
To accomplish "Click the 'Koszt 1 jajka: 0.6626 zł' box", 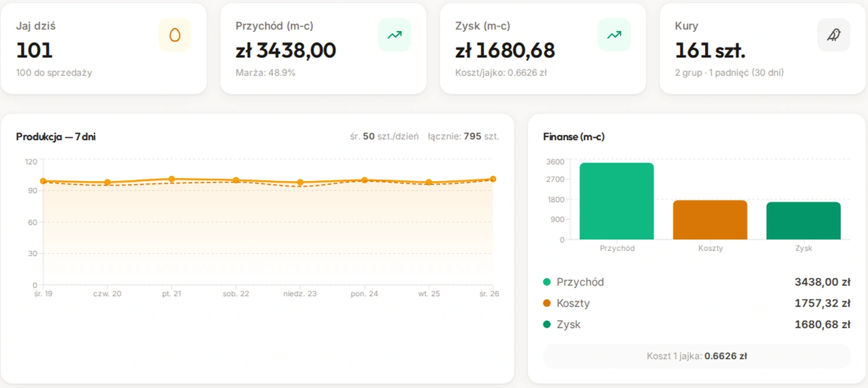I will 697,356.
